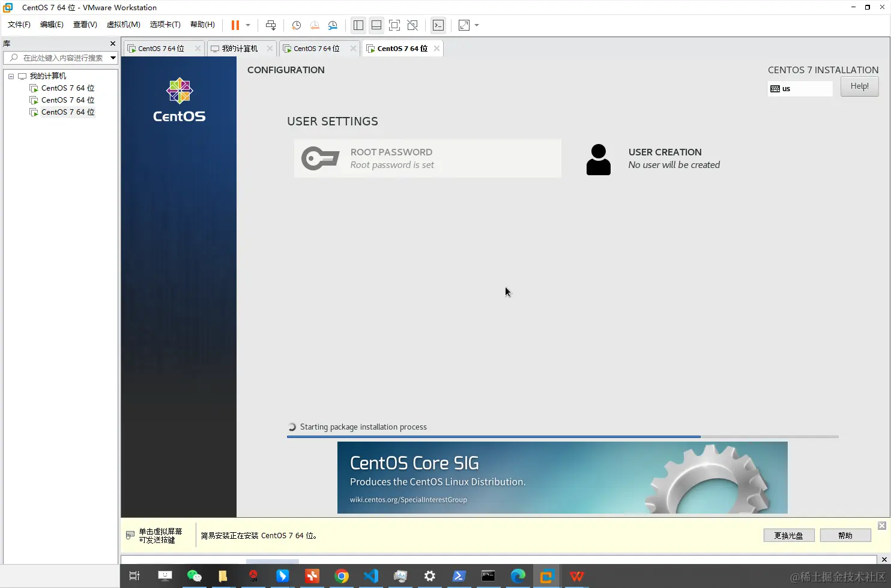
Task: Pause the virtual machine with the orange button
Action: [x=235, y=25]
